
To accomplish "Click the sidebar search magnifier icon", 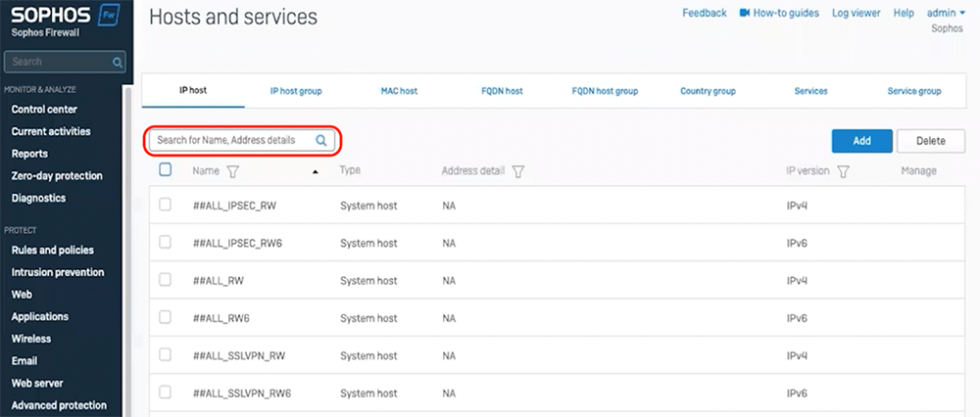I will coord(118,63).
